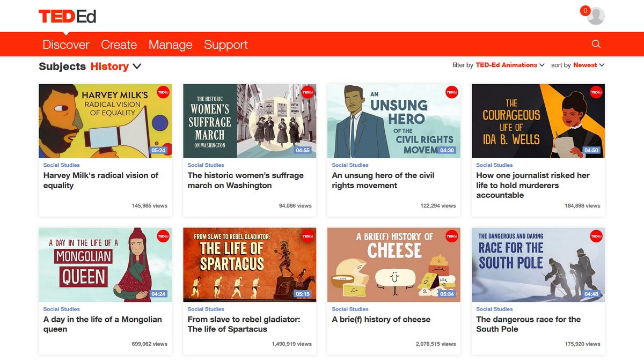
Task: Open the unsung civil rights hero thumbnail
Action: [x=393, y=121]
